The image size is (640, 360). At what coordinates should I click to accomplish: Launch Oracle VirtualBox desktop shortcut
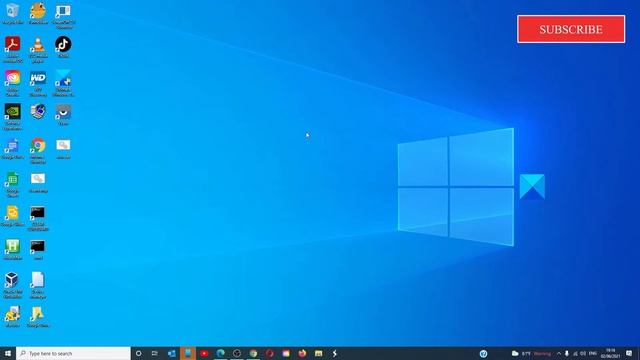(13, 285)
